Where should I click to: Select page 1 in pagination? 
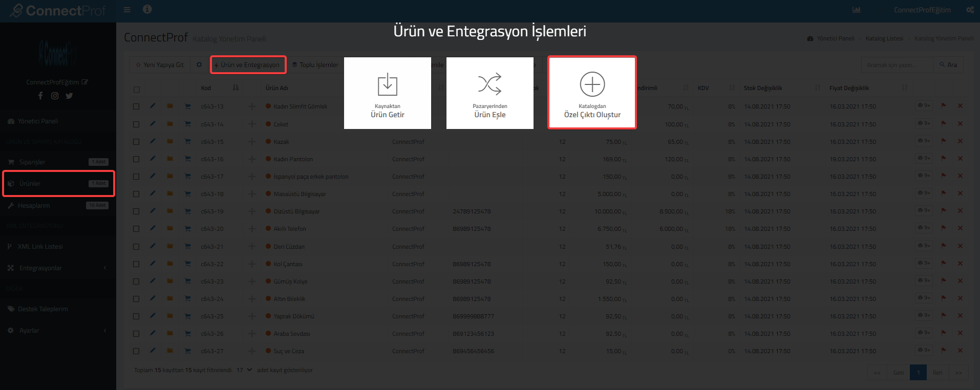click(918, 373)
